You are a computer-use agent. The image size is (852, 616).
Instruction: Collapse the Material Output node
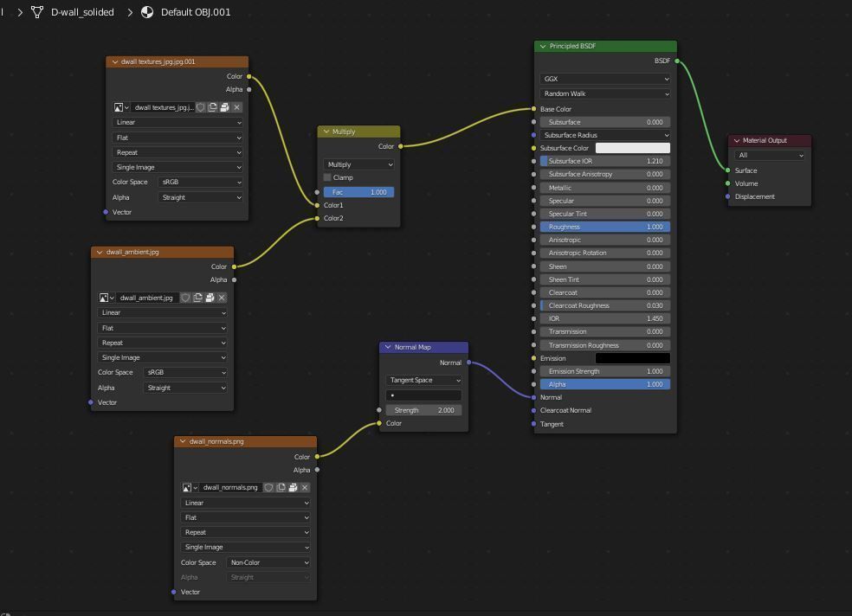(737, 140)
